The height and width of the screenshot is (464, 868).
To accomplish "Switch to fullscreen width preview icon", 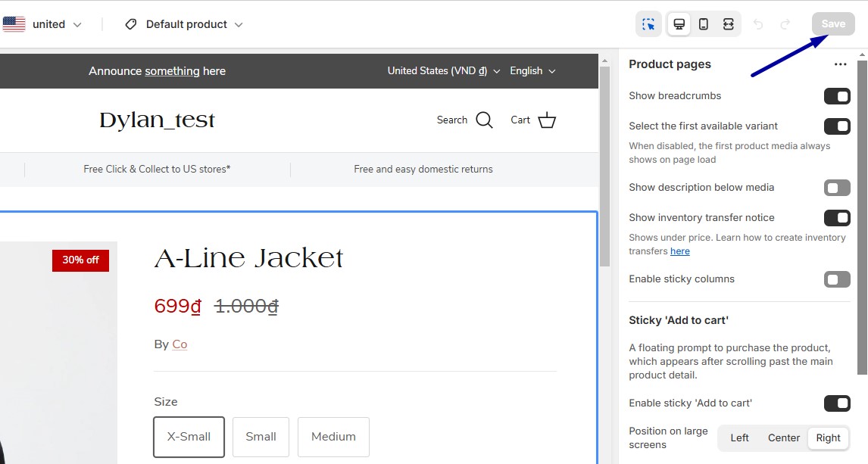I will 729,24.
